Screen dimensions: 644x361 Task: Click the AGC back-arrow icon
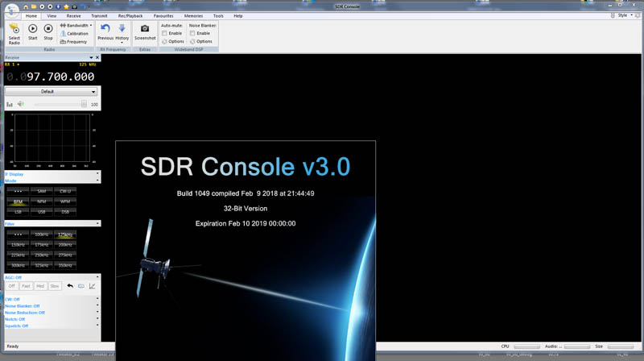pos(70,286)
